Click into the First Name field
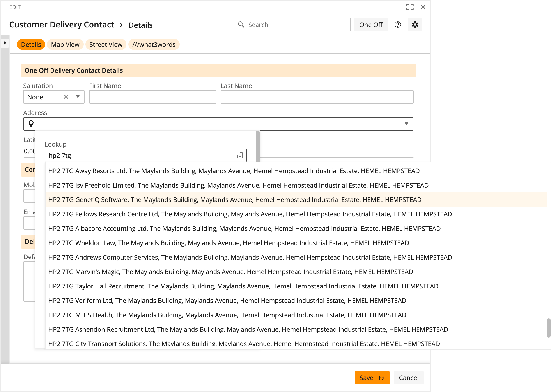Viewport: 551px width, 392px height. [152, 97]
